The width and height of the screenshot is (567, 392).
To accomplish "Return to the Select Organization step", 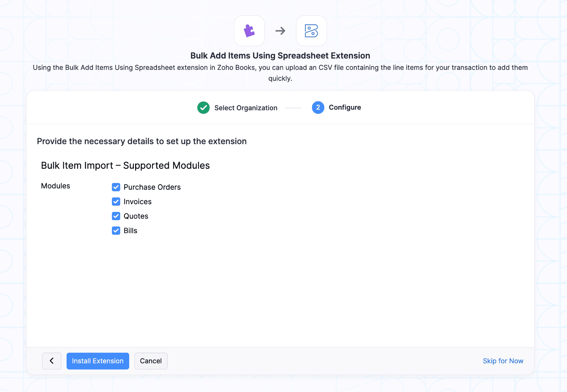I will (245, 108).
